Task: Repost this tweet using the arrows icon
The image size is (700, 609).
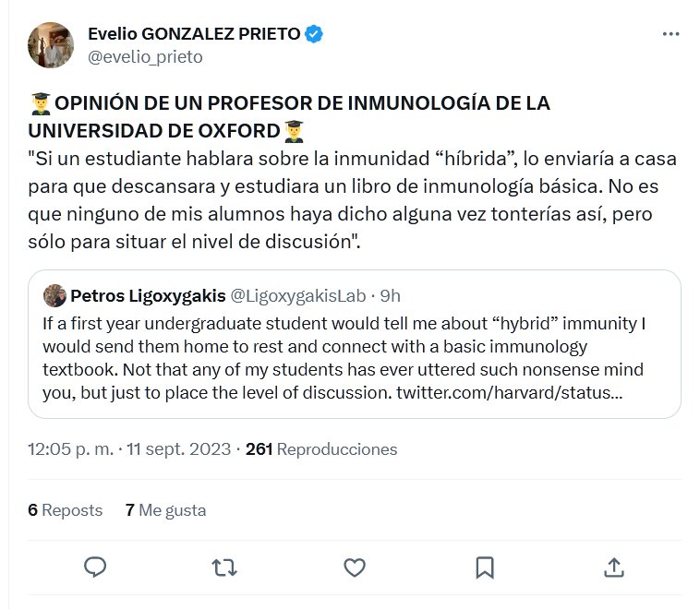Action: [x=224, y=567]
